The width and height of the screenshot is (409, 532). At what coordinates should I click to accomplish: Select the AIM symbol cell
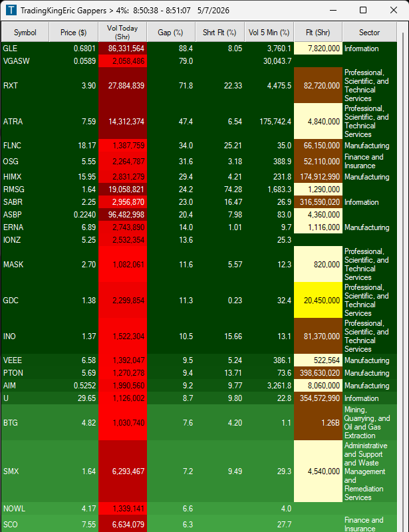pyautogui.click(x=25, y=386)
